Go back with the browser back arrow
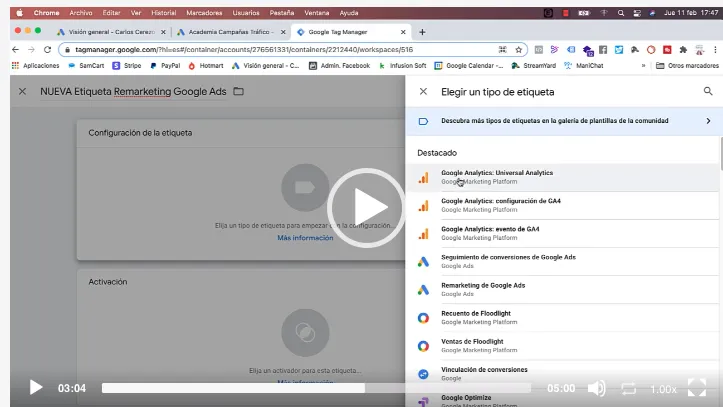 (15, 49)
